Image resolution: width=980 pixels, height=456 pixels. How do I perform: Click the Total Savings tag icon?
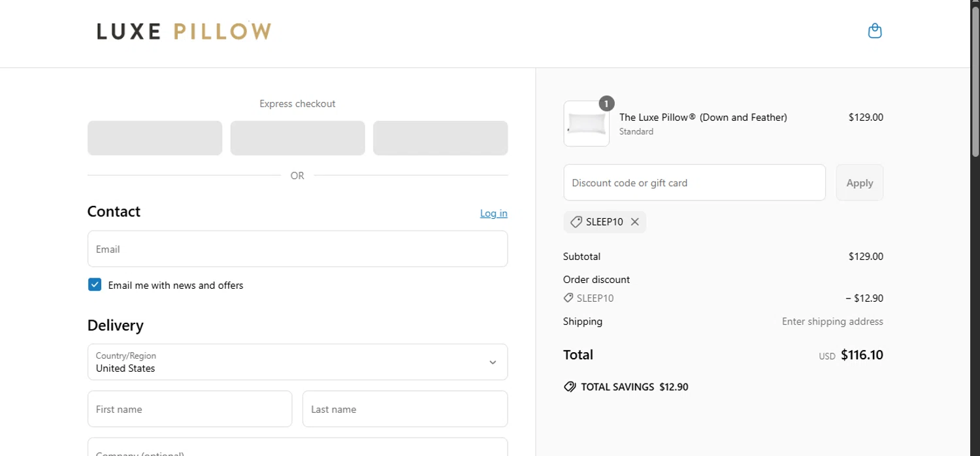coord(570,387)
